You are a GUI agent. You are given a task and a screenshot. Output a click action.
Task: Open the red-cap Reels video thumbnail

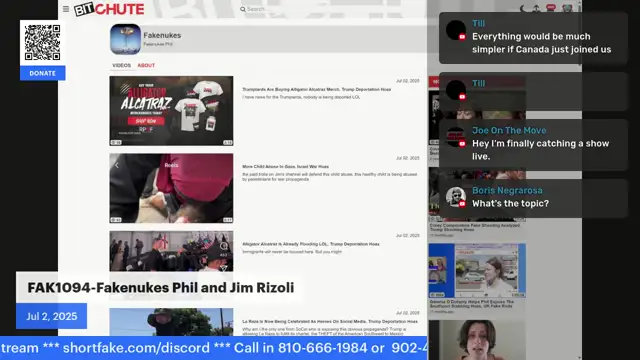click(171, 188)
